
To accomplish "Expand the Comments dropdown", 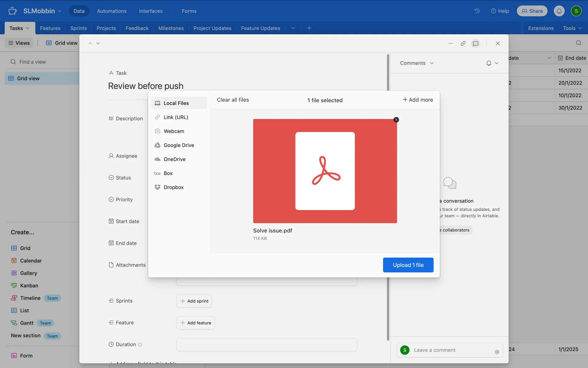I will [x=417, y=63].
